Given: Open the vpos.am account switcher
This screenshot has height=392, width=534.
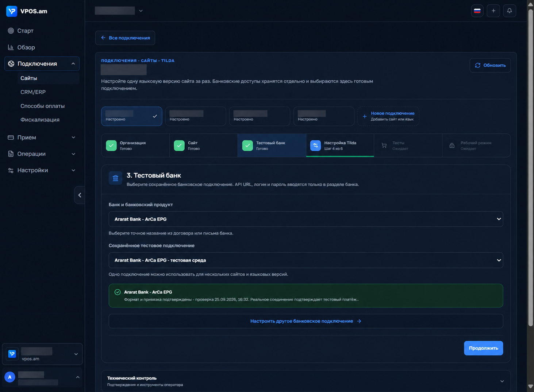Looking at the screenshot, I should tap(42, 354).
